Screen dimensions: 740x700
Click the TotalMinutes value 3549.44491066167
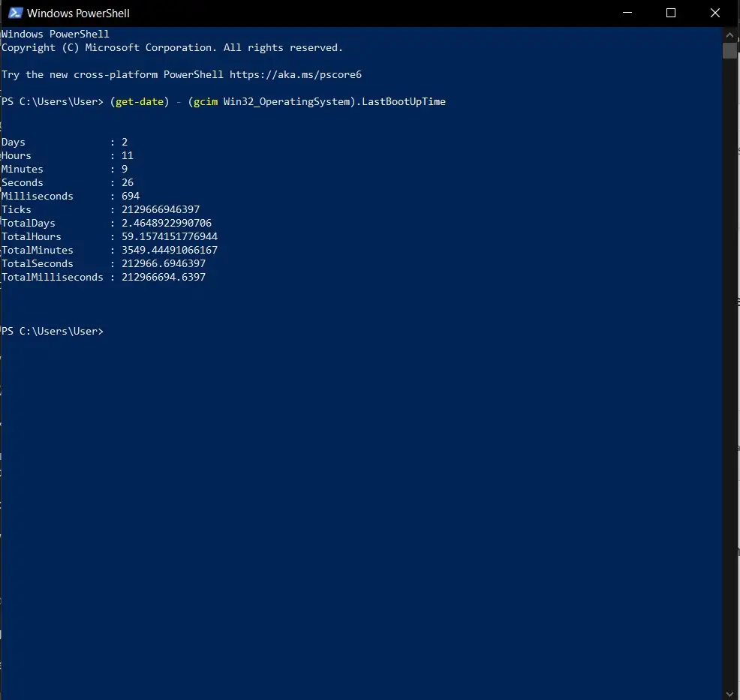[x=170, y=250]
